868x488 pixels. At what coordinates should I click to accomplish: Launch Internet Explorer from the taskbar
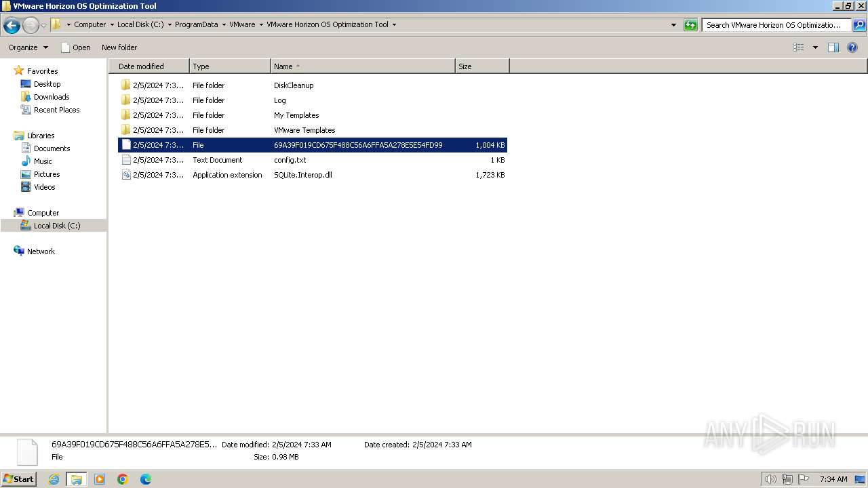pyautogui.click(x=54, y=479)
